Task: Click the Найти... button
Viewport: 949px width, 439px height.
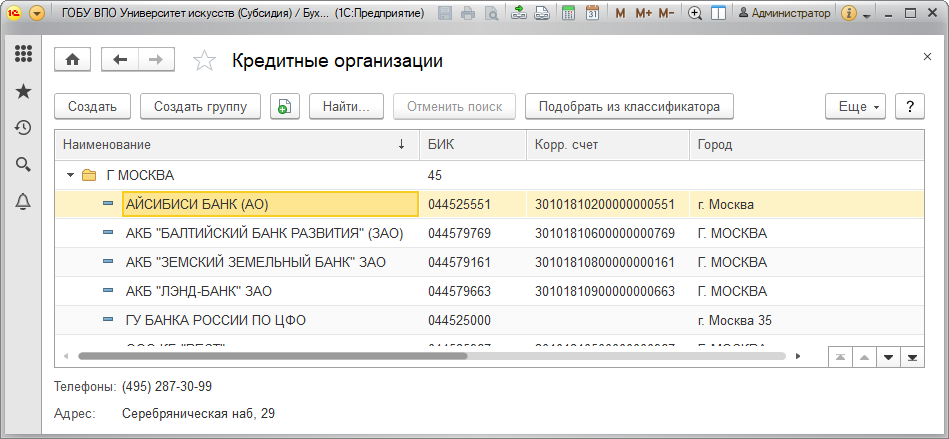Action: tap(346, 107)
